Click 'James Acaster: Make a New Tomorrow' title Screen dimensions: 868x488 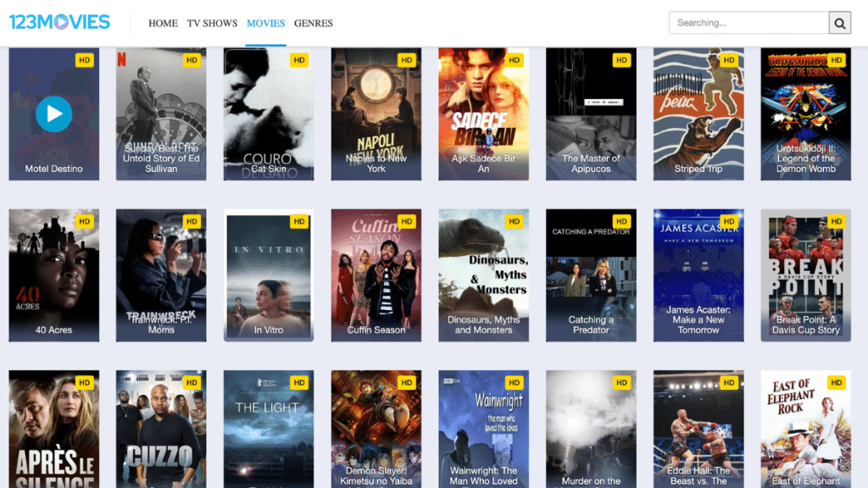pos(698,319)
